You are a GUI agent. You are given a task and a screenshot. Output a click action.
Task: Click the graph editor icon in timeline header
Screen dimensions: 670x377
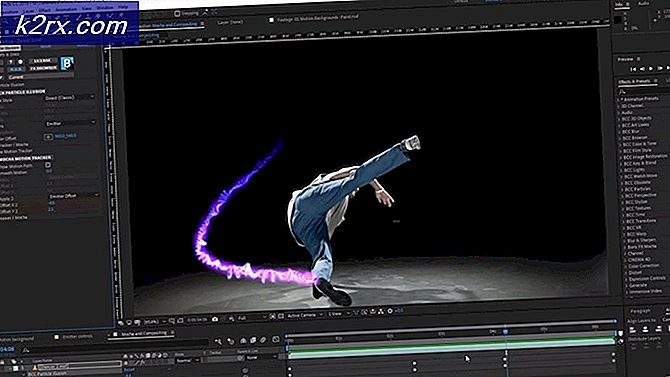pyautogui.click(x=276, y=339)
